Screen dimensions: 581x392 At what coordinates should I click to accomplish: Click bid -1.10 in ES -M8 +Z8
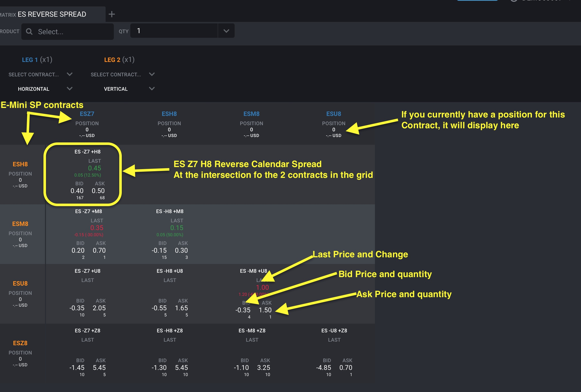point(241,368)
